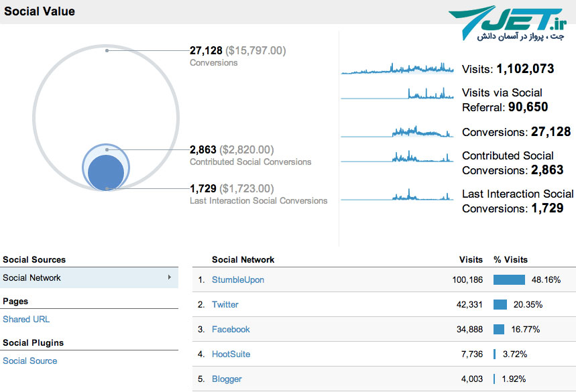Click Facebook's 16.77% visits bar
This screenshot has height=392, width=576.
499,329
